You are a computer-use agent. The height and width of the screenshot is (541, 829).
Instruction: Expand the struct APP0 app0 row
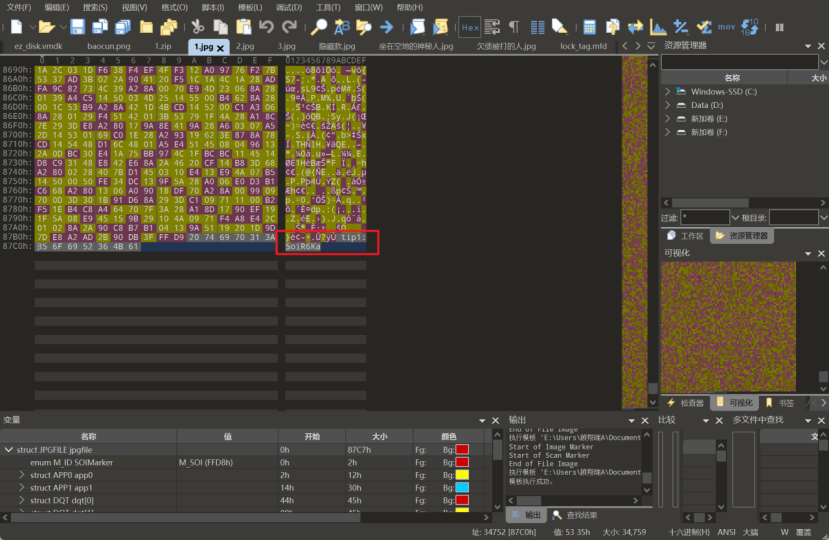pos(22,475)
